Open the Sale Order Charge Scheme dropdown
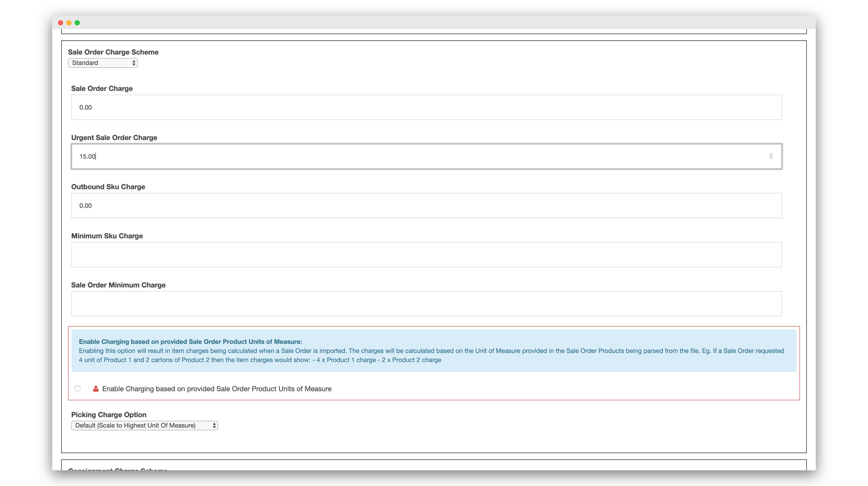The width and height of the screenshot is (868, 486). (103, 63)
